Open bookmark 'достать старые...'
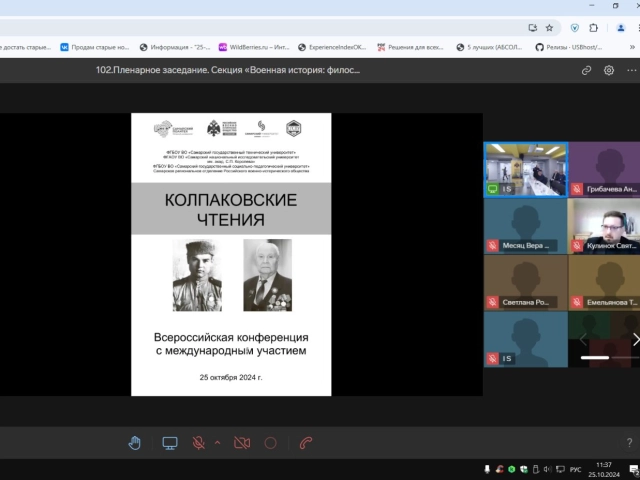The width and height of the screenshot is (640, 480). (x=25, y=47)
